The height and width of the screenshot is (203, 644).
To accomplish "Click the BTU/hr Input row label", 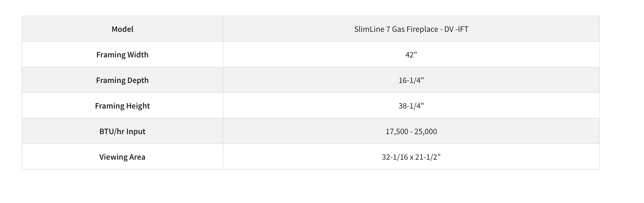I will [122, 131].
